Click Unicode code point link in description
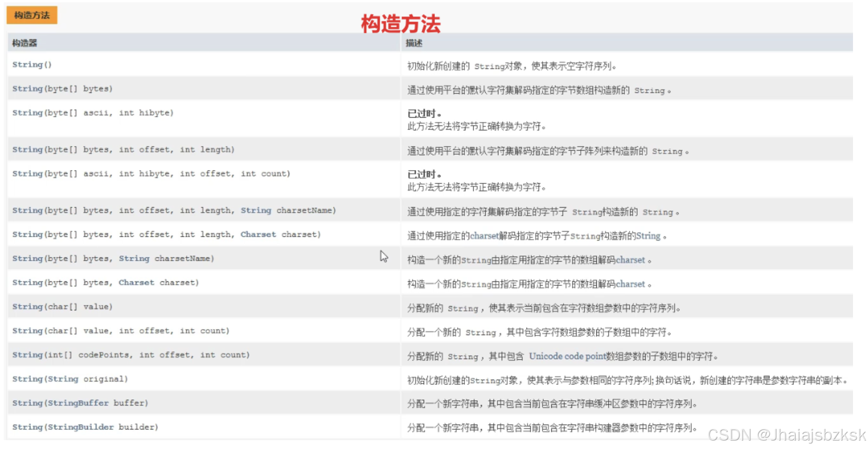Viewport: 868px width, 450px height. [x=568, y=356]
